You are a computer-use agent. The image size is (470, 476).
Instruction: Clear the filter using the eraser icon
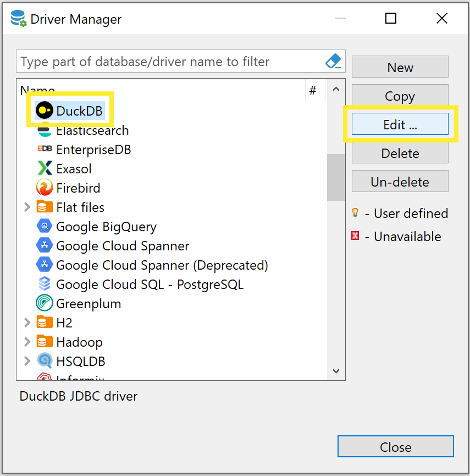(x=332, y=61)
